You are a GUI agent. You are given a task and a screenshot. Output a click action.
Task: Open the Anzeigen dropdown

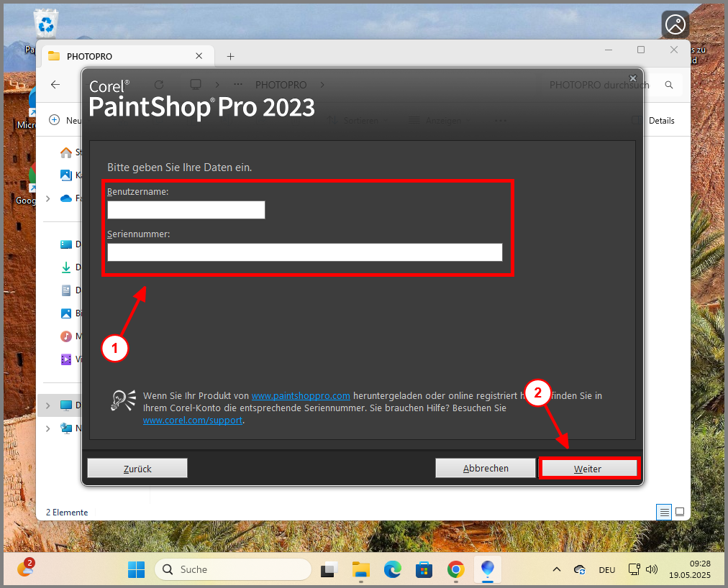coord(442,120)
